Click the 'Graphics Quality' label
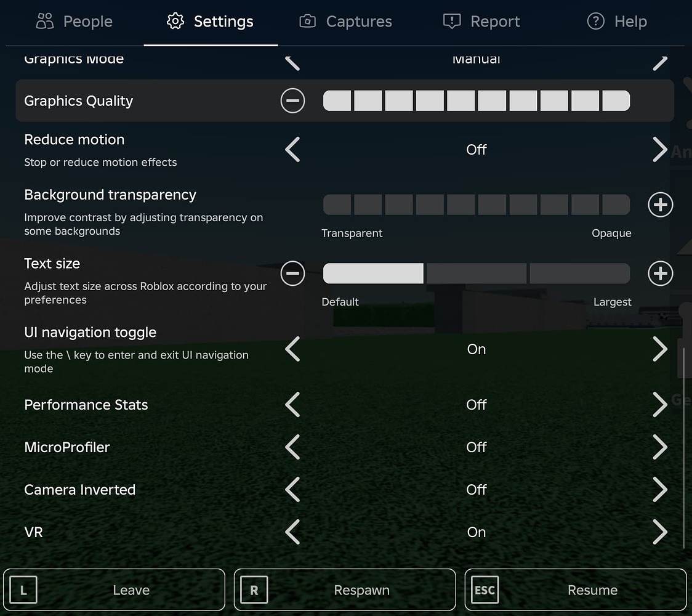 pos(79,101)
